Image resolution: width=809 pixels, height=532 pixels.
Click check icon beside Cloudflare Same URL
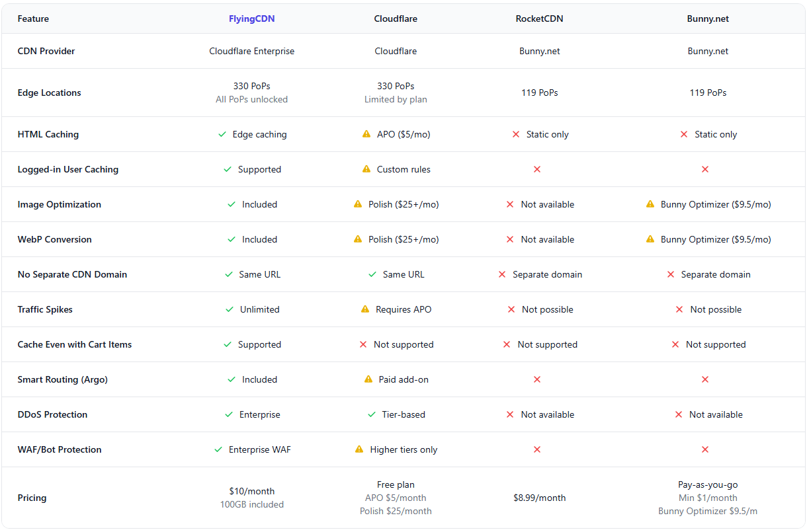click(x=372, y=274)
